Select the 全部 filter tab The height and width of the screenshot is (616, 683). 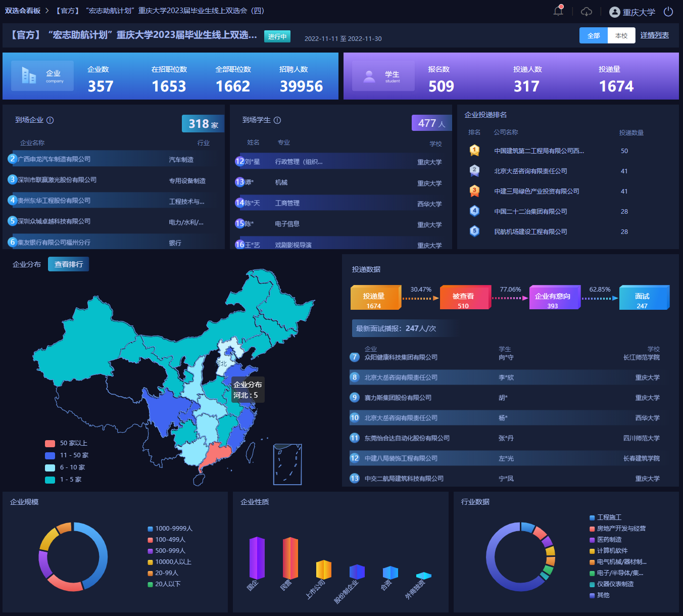pos(594,35)
